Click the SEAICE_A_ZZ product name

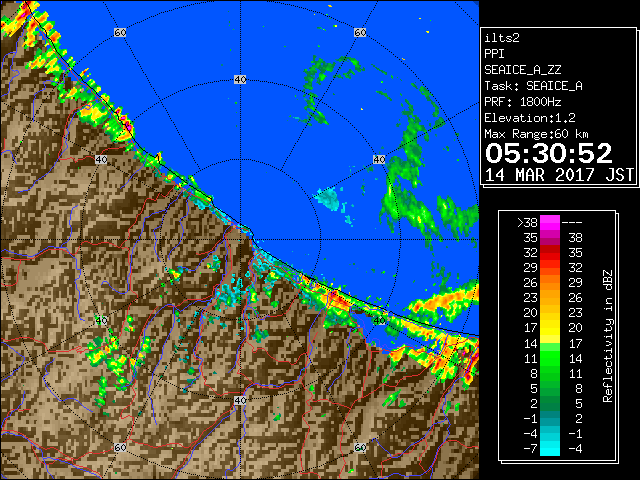(522, 70)
